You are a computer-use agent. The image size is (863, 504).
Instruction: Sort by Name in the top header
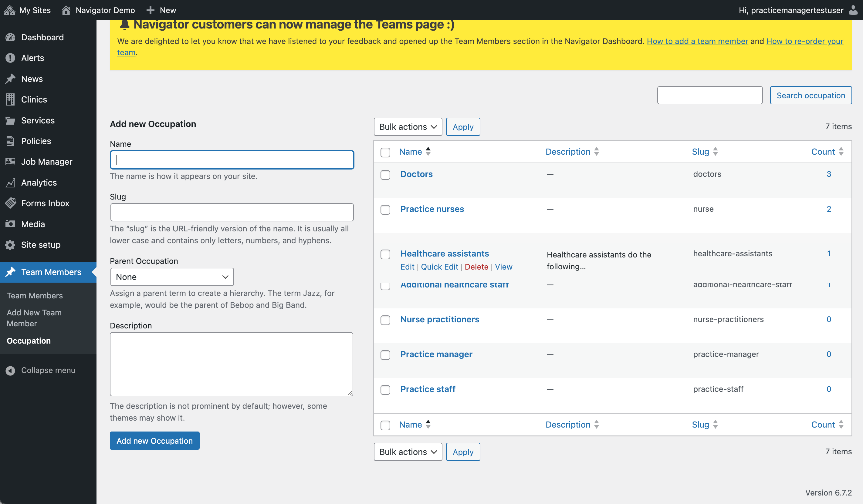(x=415, y=152)
